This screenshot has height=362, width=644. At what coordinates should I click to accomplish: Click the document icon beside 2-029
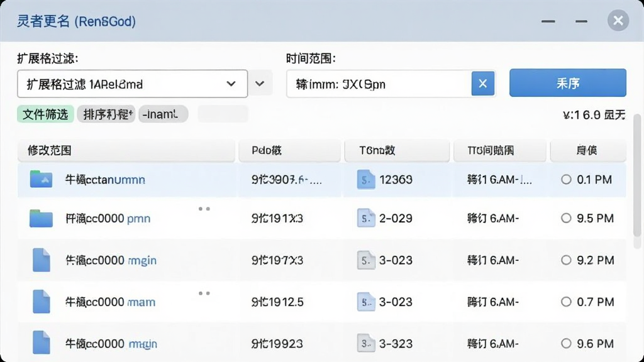point(366,218)
